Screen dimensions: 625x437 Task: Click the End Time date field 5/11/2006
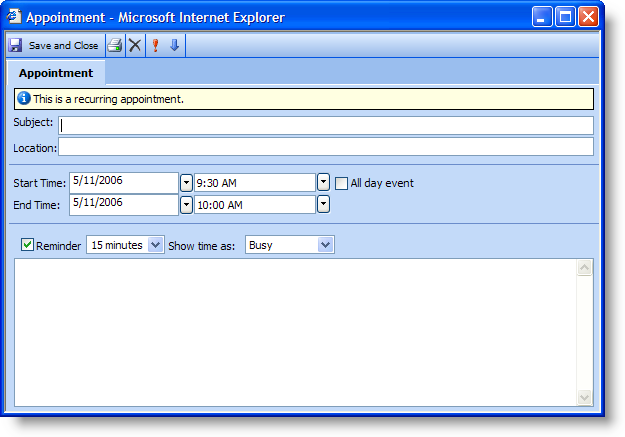point(124,205)
